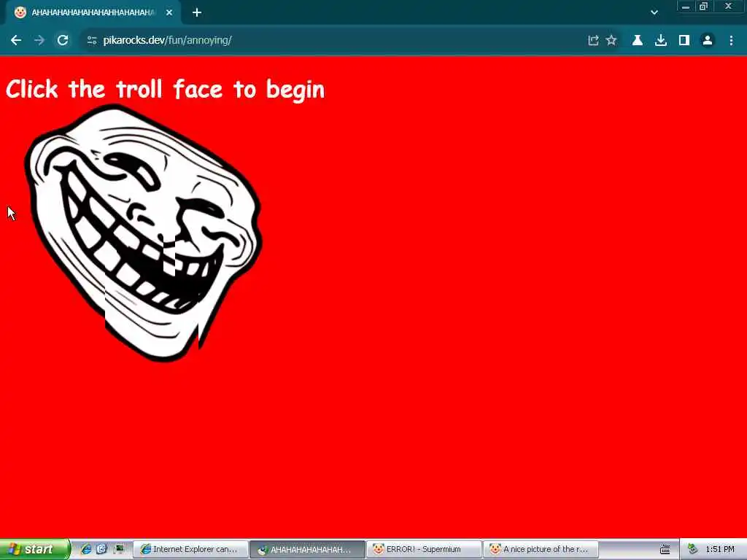Click the pikarocks.dev address bar

point(333,41)
